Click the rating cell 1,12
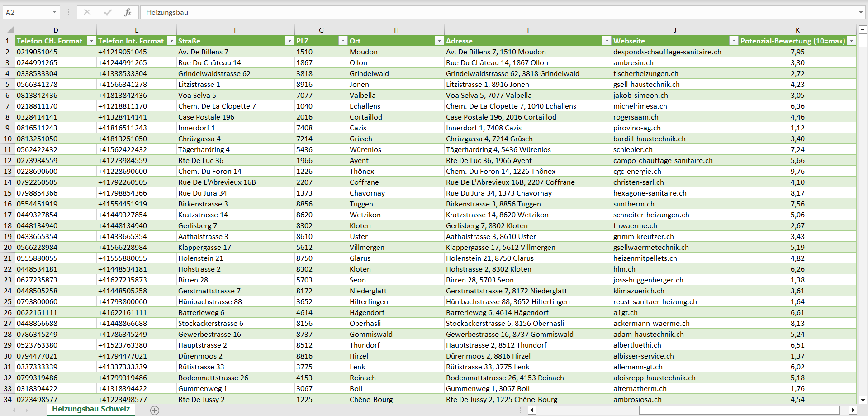The width and height of the screenshot is (868, 416). click(797, 128)
